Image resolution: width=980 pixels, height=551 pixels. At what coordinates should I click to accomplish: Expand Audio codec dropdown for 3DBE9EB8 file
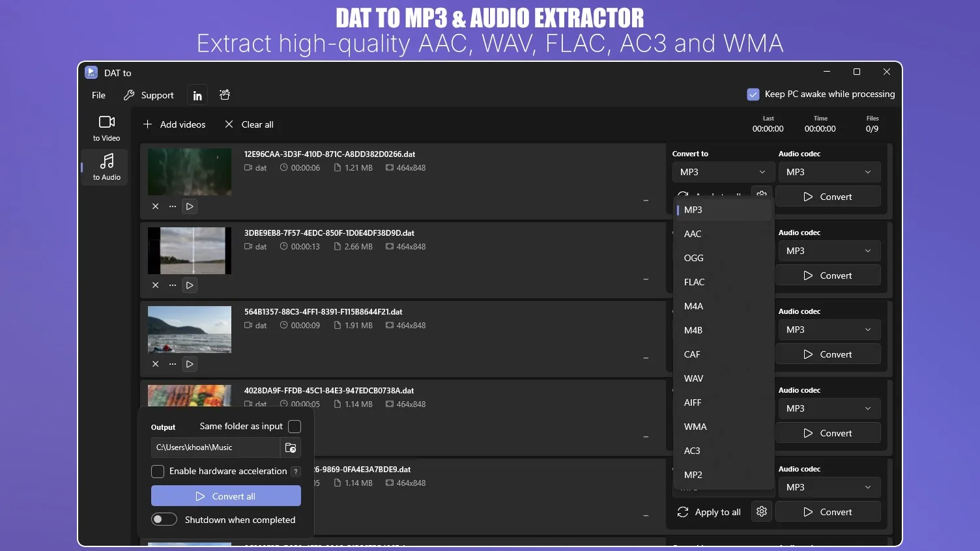pyautogui.click(x=828, y=251)
